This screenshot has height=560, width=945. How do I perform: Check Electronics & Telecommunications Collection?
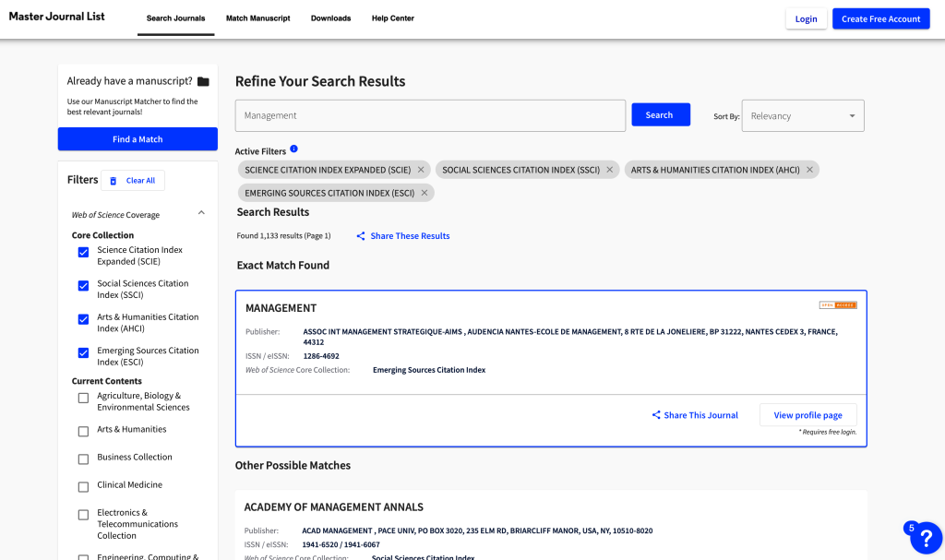pyautogui.click(x=83, y=515)
